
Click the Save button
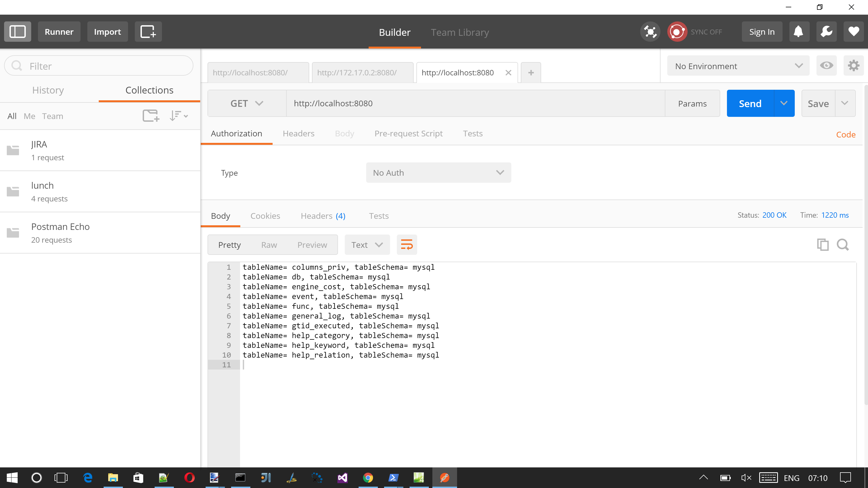click(x=818, y=103)
